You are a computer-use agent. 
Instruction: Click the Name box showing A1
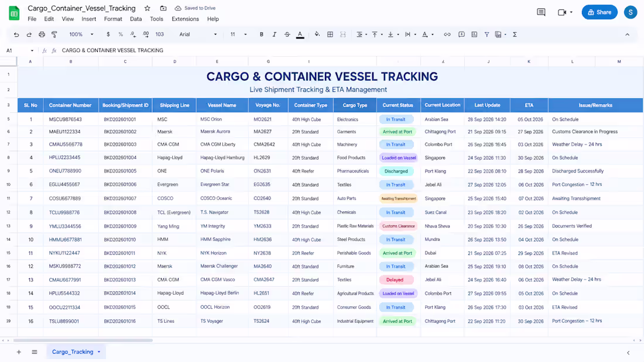(x=19, y=50)
